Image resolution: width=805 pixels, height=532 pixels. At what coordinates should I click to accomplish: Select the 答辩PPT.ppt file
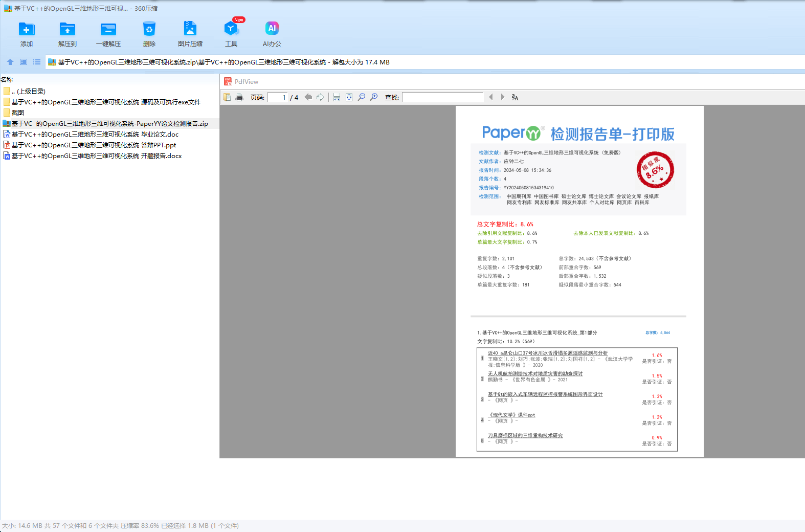(90, 145)
